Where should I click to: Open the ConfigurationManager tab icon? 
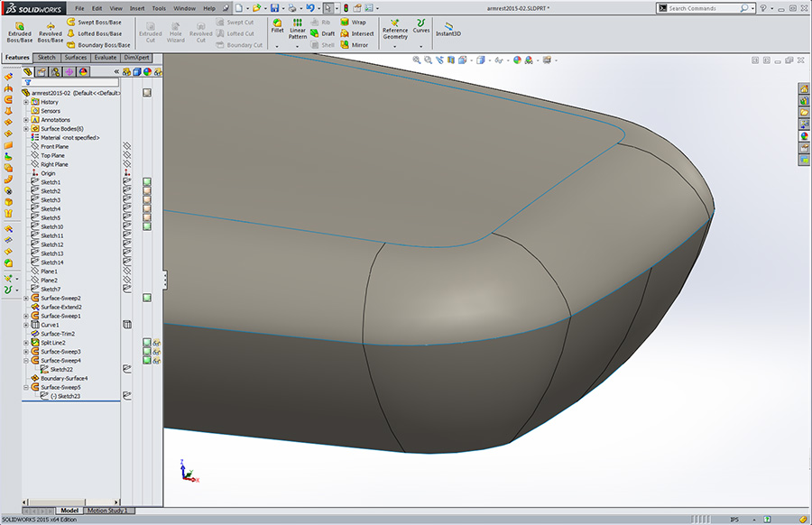click(55, 71)
